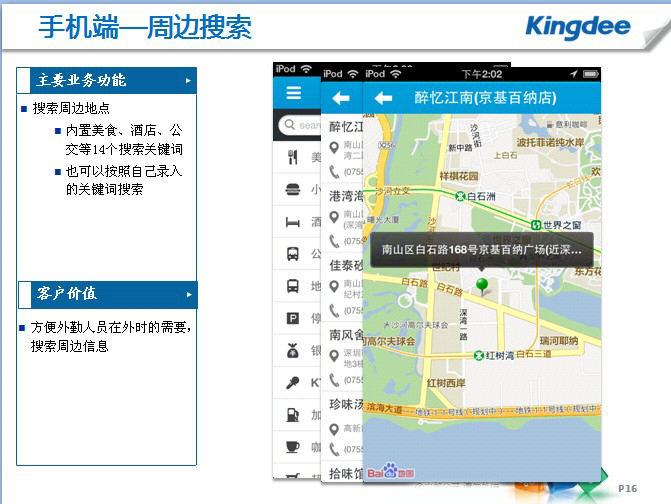Call the 珍味 result via phone icon

(x=334, y=449)
